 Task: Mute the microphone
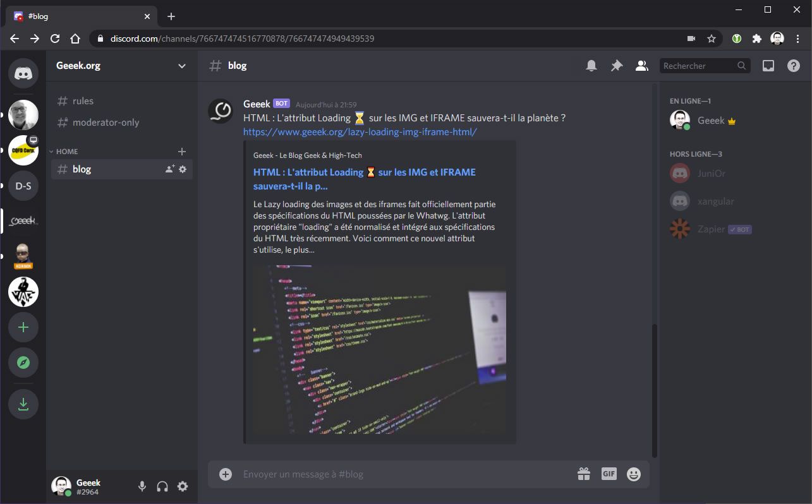(142, 486)
